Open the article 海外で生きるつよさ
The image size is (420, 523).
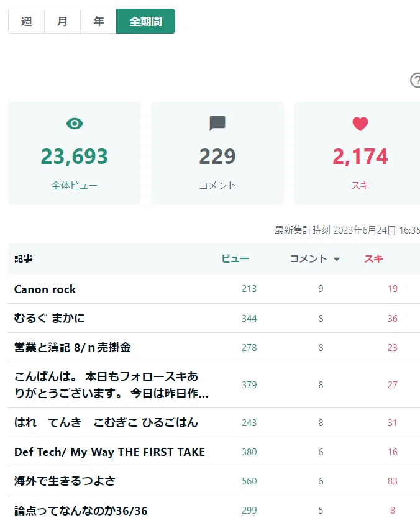[65, 481]
